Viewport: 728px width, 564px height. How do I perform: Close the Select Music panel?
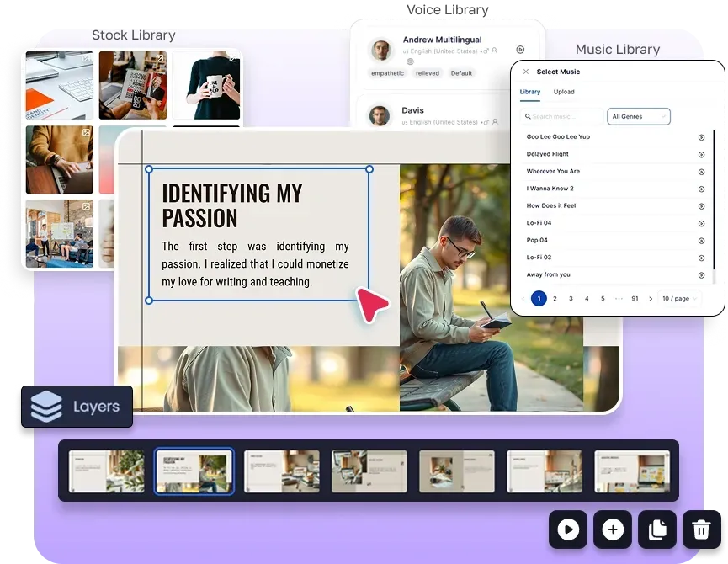coord(526,72)
